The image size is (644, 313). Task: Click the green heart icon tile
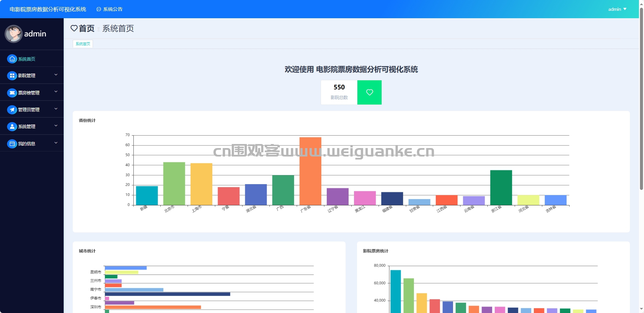point(369,92)
